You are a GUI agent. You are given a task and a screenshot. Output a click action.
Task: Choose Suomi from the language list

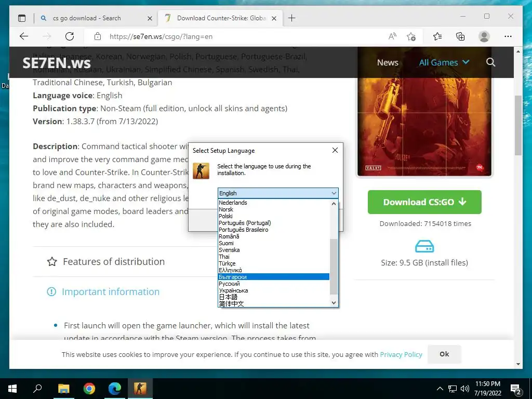click(273, 243)
